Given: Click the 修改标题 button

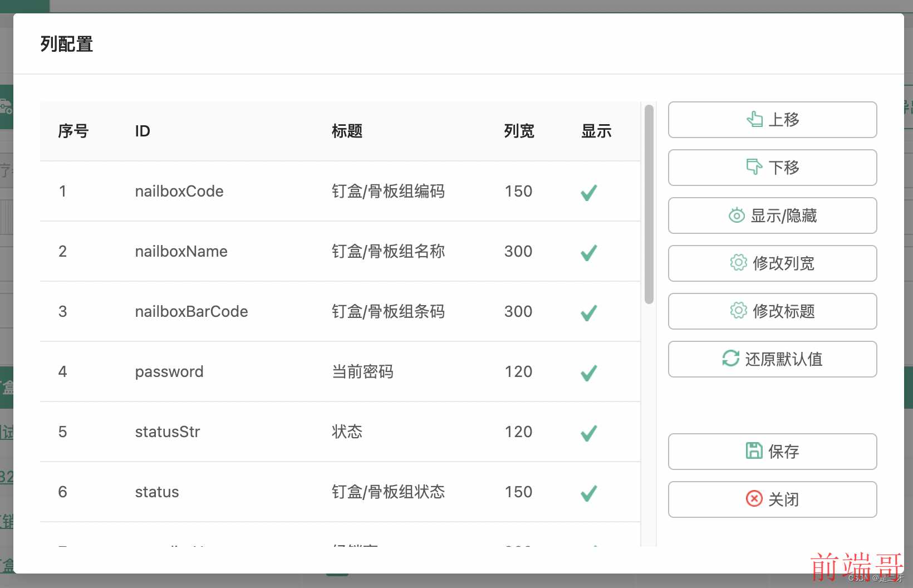Looking at the screenshot, I should pyautogui.click(x=772, y=311).
